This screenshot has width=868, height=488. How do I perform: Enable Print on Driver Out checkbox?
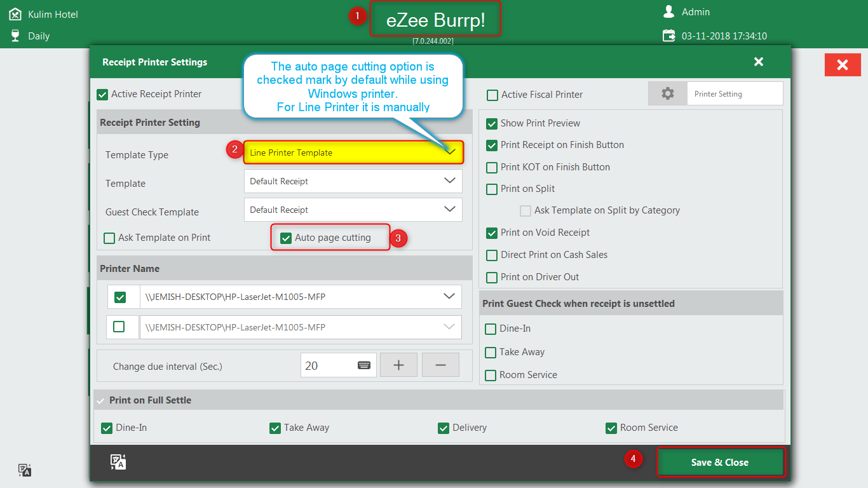coord(491,278)
